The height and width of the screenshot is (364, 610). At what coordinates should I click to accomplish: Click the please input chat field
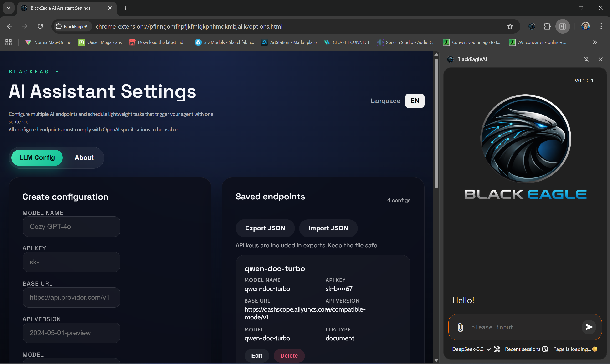coord(515,327)
